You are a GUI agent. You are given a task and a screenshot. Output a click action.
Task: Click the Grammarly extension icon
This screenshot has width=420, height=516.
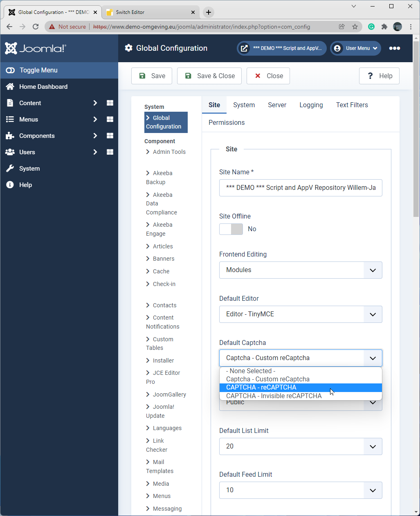click(371, 27)
